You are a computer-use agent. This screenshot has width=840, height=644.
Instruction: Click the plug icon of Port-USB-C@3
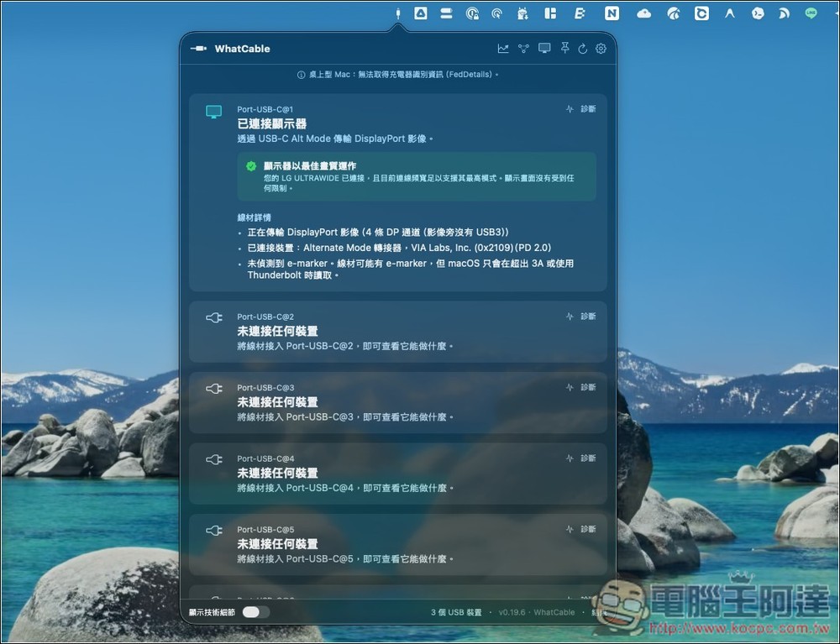[213, 389]
